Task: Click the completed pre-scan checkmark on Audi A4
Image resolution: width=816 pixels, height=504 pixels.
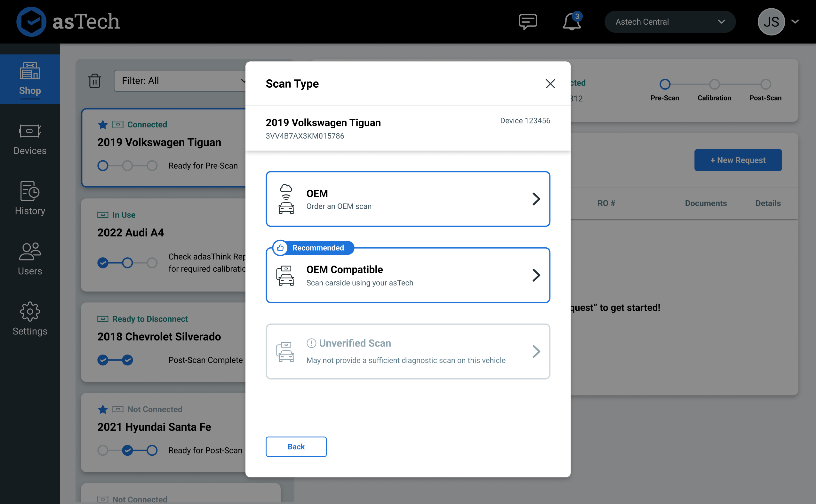Action: click(x=103, y=263)
